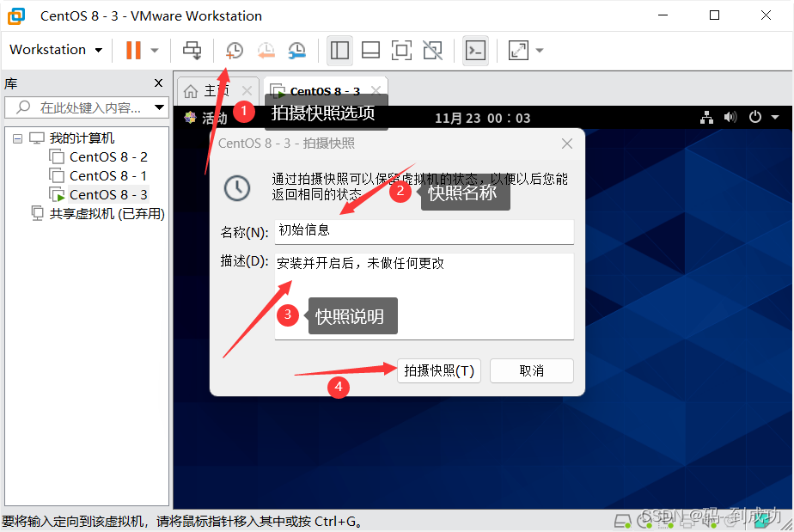Click the snapshot name field 初始信息
The width and height of the screenshot is (794, 532).
coord(424,231)
